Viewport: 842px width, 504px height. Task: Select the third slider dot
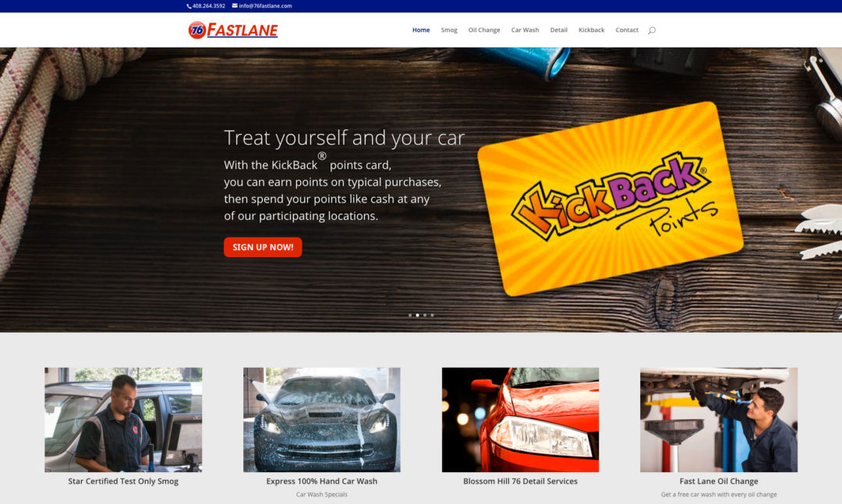coord(425,315)
